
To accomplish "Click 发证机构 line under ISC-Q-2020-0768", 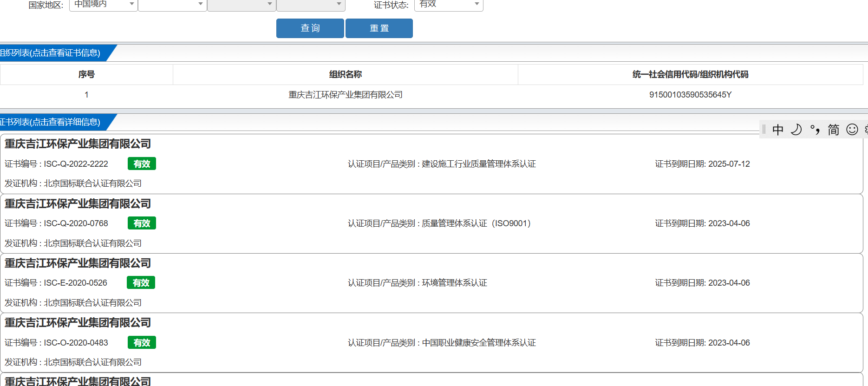I will pos(73,243).
